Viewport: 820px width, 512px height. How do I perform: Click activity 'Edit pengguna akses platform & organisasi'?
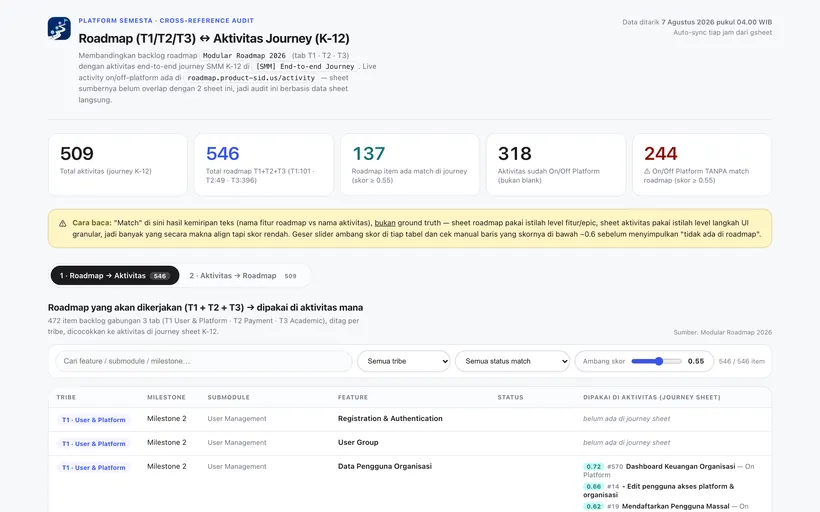tap(659, 491)
